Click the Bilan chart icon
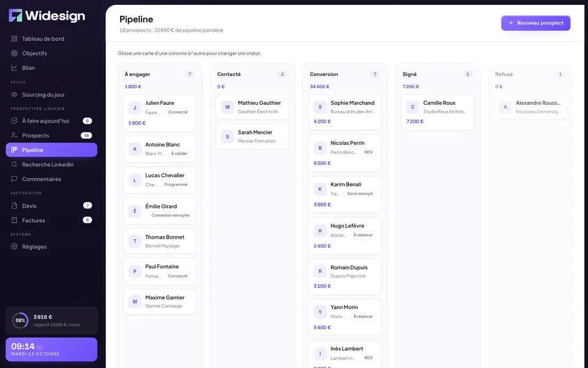Viewport: 588px width, 368px height. tap(14, 68)
